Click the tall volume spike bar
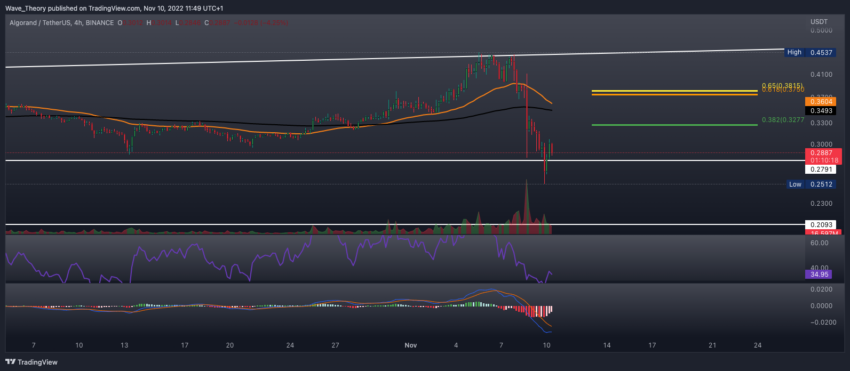Viewport: 850px width, 371px height. [x=526, y=207]
